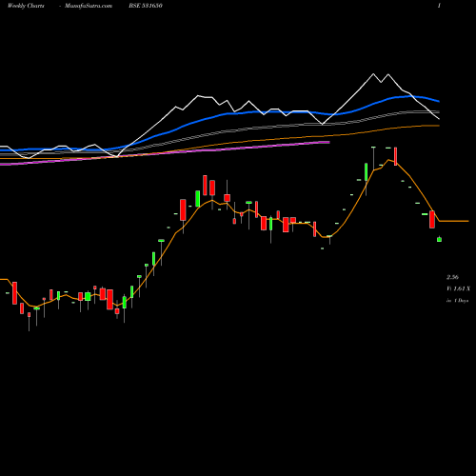Screen dimensions: 476x476
Task: Click the 'V: 1.61 X' volume text
Action: (x=458, y=288)
